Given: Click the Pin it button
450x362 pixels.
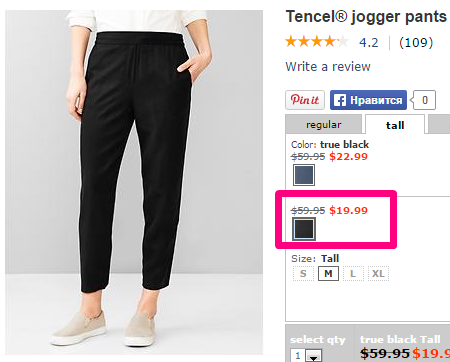Looking at the screenshot, I should [305, 100].
